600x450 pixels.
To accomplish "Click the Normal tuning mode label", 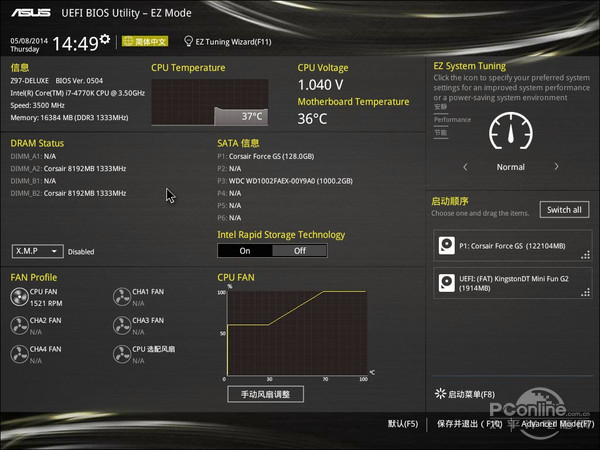I will (511, 167).
